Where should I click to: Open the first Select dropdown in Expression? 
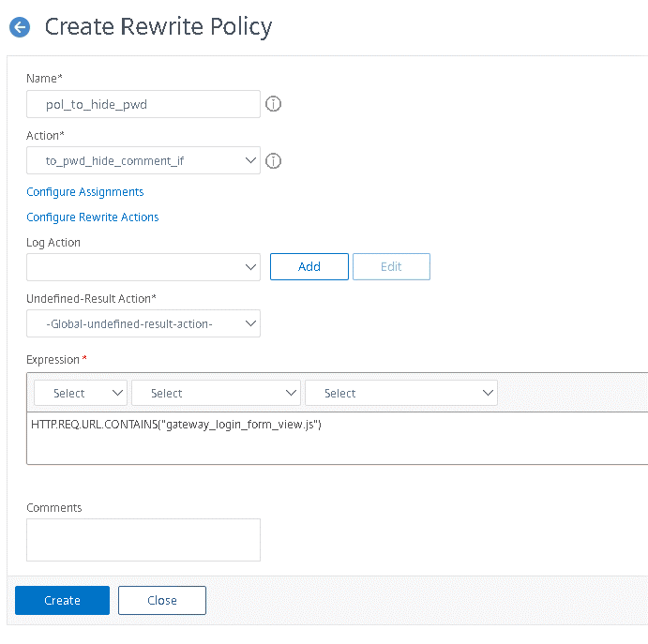click(x=81, y=394)
